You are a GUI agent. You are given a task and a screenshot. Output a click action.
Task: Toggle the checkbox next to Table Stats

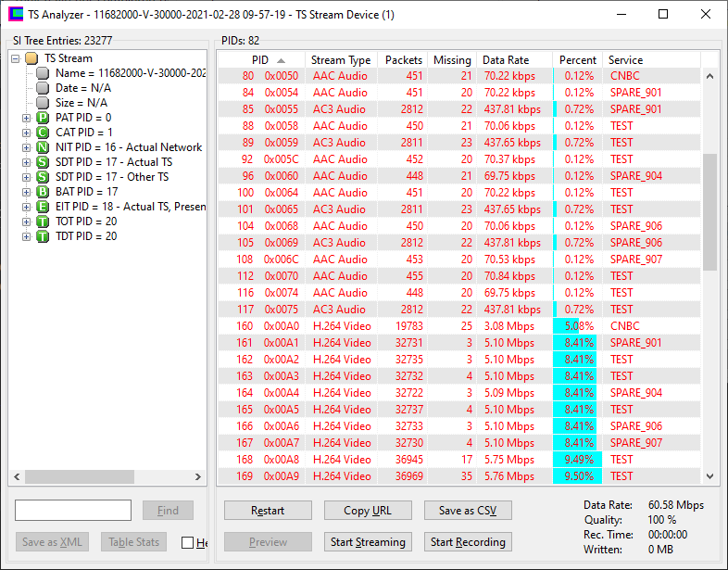188,543
